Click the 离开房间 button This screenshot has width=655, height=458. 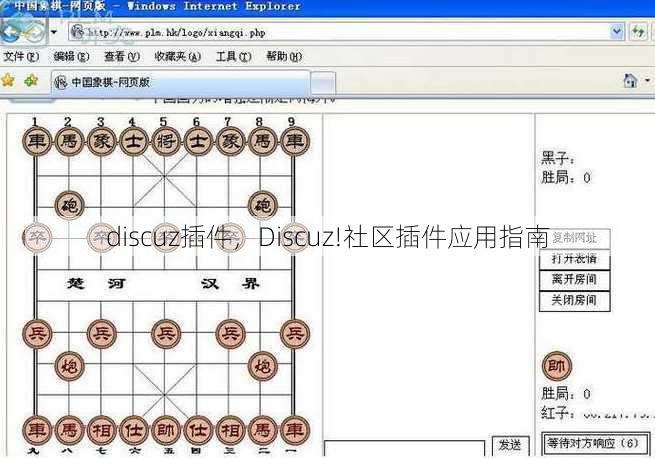point(574,280)
